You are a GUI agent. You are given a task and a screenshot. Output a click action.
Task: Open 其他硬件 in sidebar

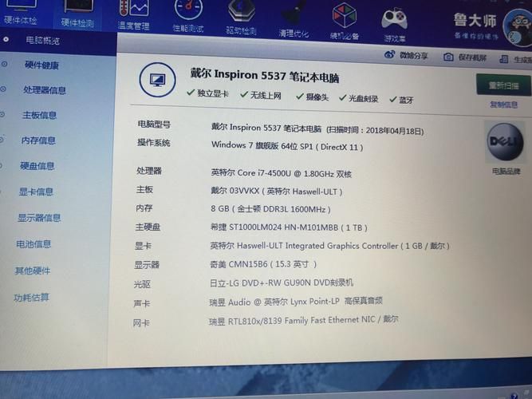pyautogui.click(x=32, y=271)
